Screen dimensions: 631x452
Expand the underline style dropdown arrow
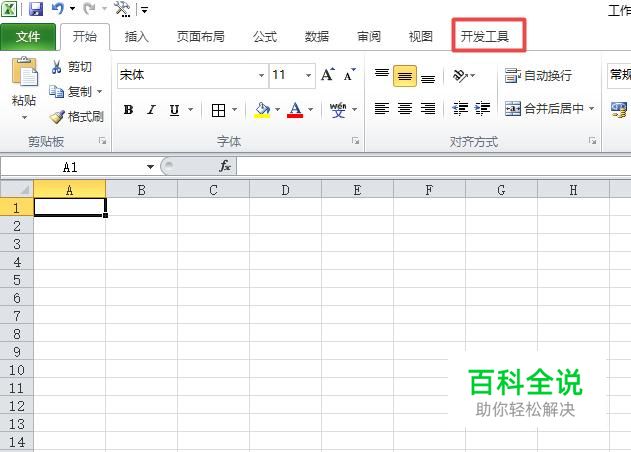click(191, 109)
